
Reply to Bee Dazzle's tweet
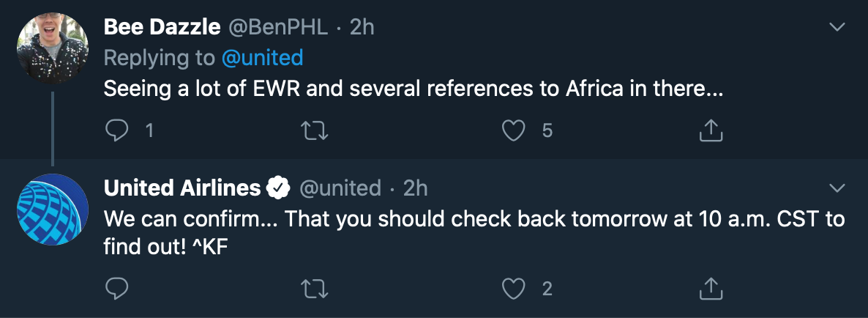(117, 130)
